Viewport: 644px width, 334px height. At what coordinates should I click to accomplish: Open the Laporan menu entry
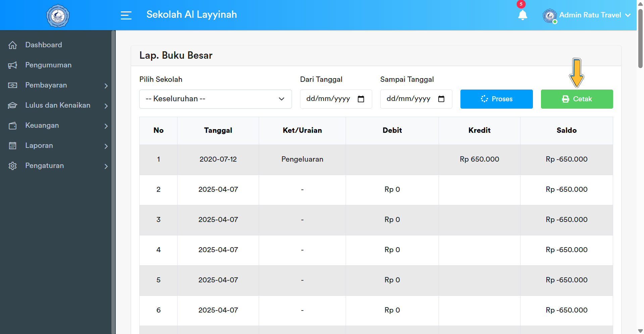[x=39, y=146]
